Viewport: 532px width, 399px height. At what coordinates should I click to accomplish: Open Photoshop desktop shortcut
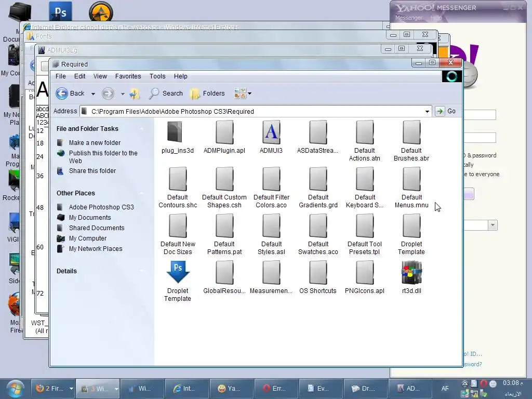(x=60, y=12)
